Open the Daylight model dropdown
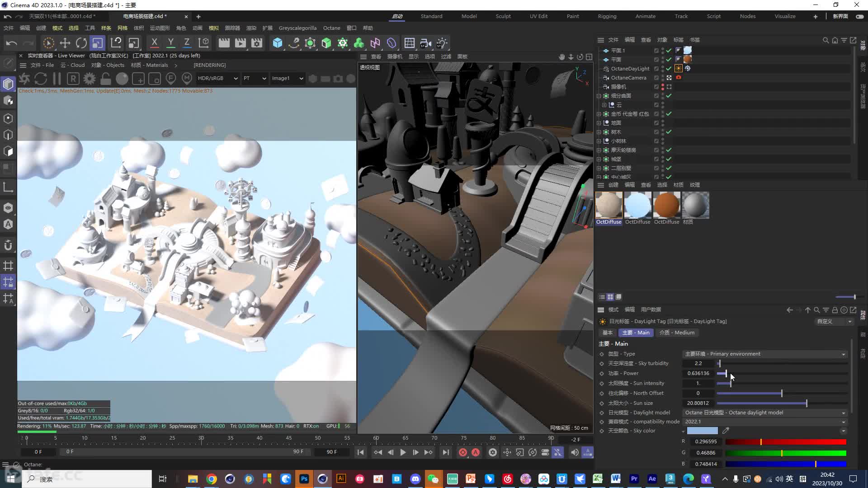868x488 pixels. click(x=765, y=413)
